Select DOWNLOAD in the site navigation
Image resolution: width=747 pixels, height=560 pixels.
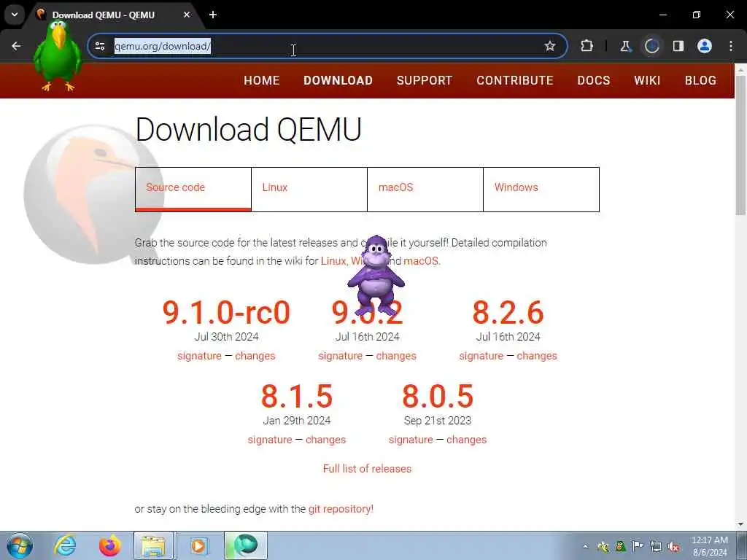pyautogui.click(x=338, y=80)
